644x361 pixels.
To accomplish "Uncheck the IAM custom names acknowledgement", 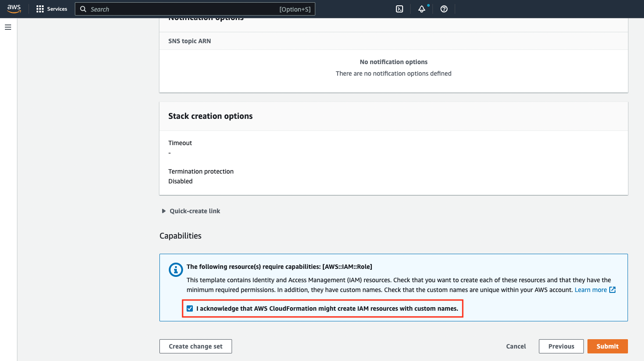I will 190,308.
